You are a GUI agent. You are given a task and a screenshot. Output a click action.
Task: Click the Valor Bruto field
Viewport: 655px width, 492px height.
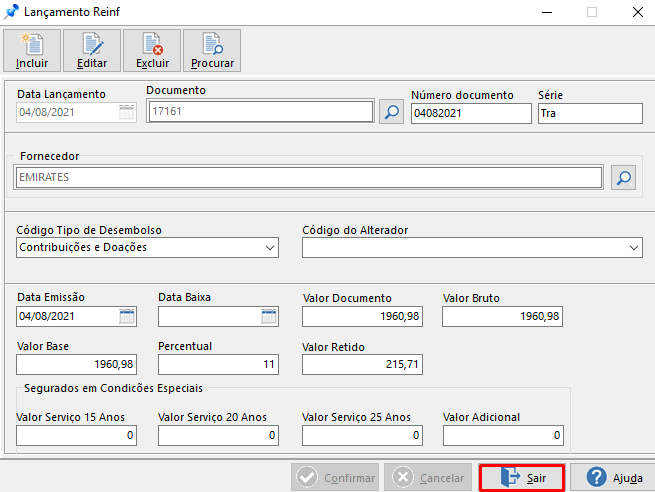pyautogui.click(x=502, y=316)
